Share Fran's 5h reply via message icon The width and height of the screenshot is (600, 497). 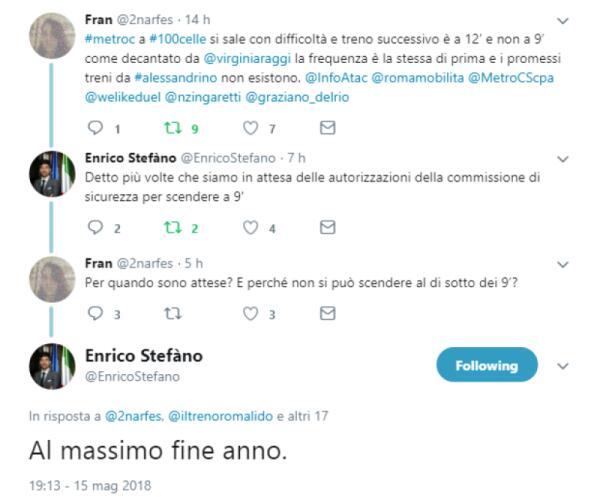tap(326, 313)
